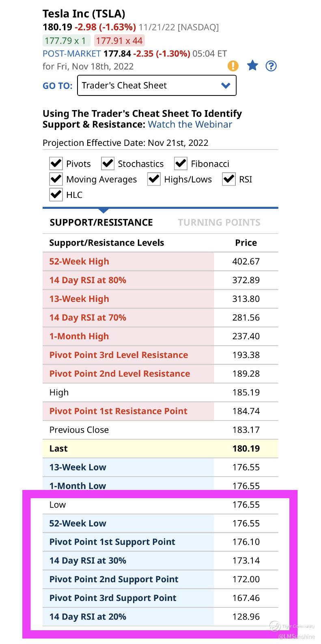Uncheck the Stochastics checkbox
This screenshot has height=644, width=321.
108,164
